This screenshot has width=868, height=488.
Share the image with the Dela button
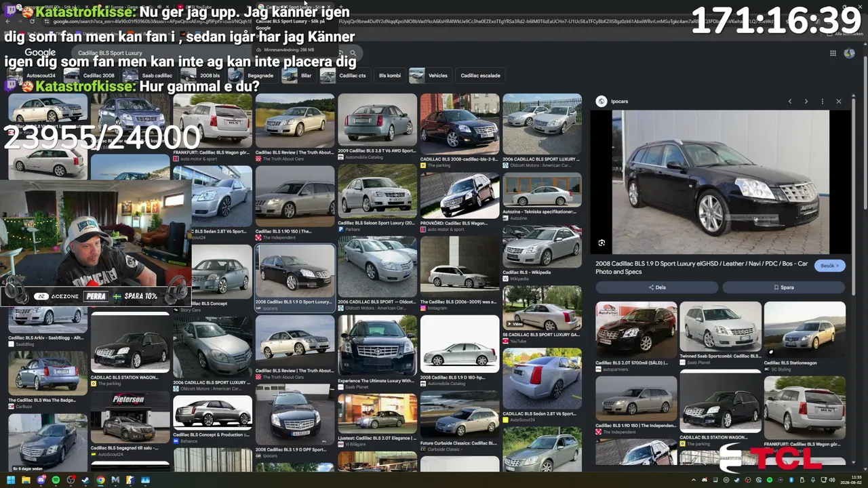coord(656,287)
